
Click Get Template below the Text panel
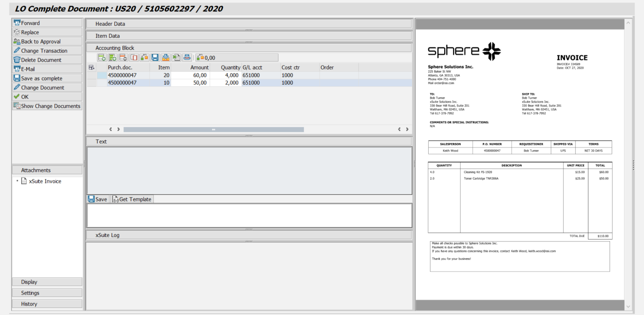coord(132,199)
